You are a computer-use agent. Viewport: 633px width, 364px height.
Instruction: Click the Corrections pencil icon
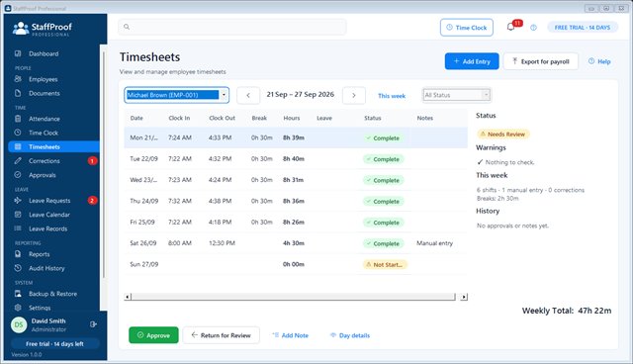coord(18,160)
